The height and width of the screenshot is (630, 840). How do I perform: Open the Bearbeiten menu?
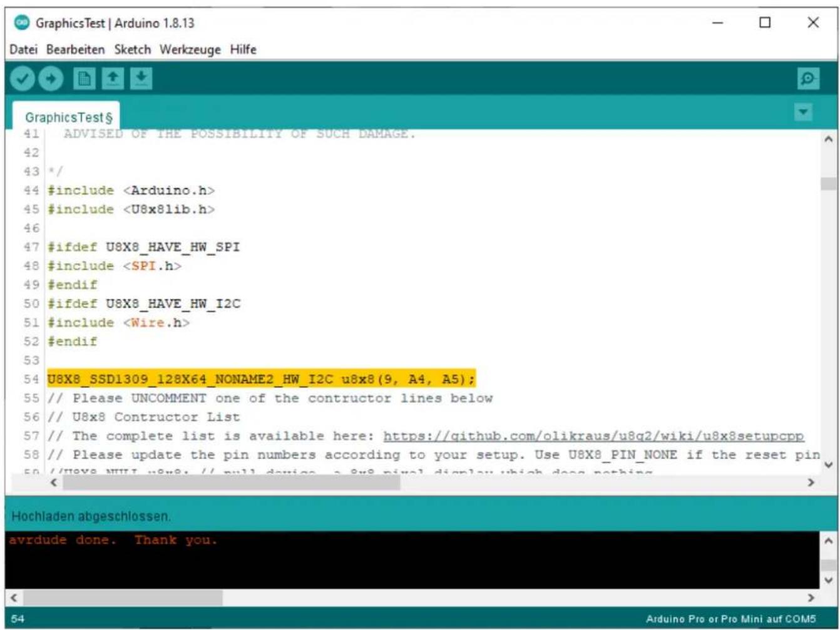pyautogui.click(x=75, y=49)
